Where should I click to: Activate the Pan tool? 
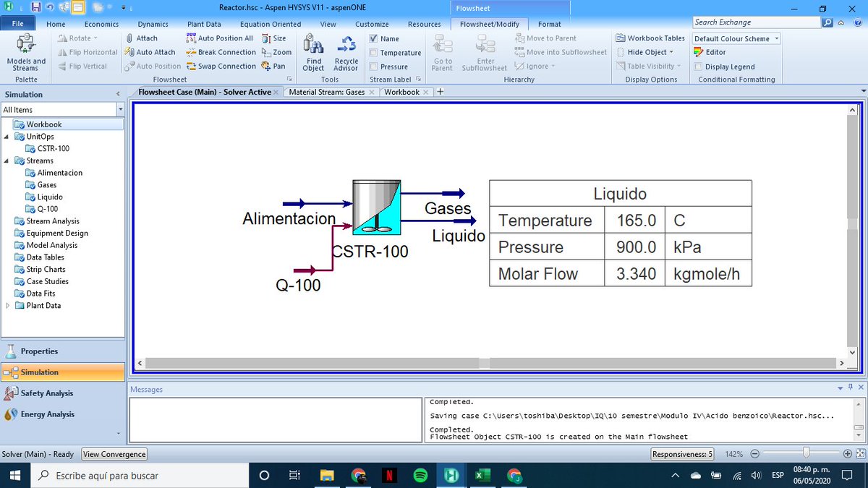click(x=273, y=66)
